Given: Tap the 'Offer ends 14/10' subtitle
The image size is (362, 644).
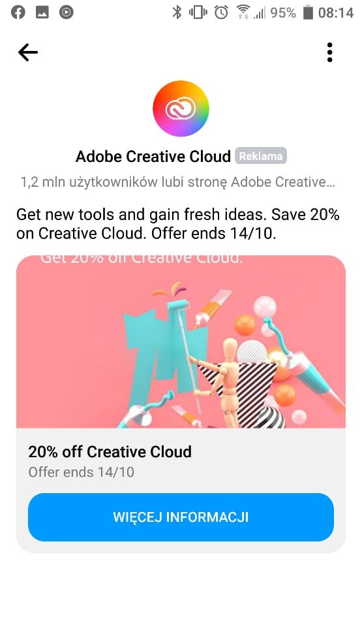Looking at the screenshot, I should pyautogui.click(x=81, y=472).
